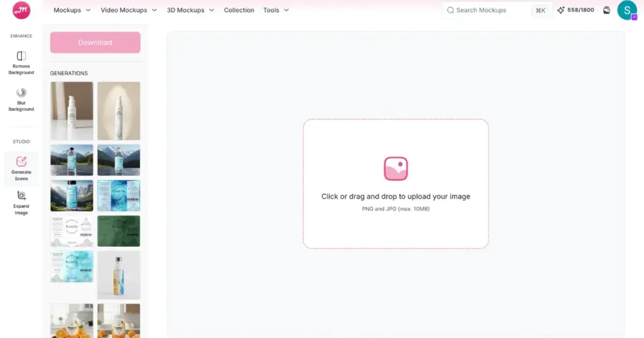Click the Download button
The image size is (644, 338).
pos(96,42)
